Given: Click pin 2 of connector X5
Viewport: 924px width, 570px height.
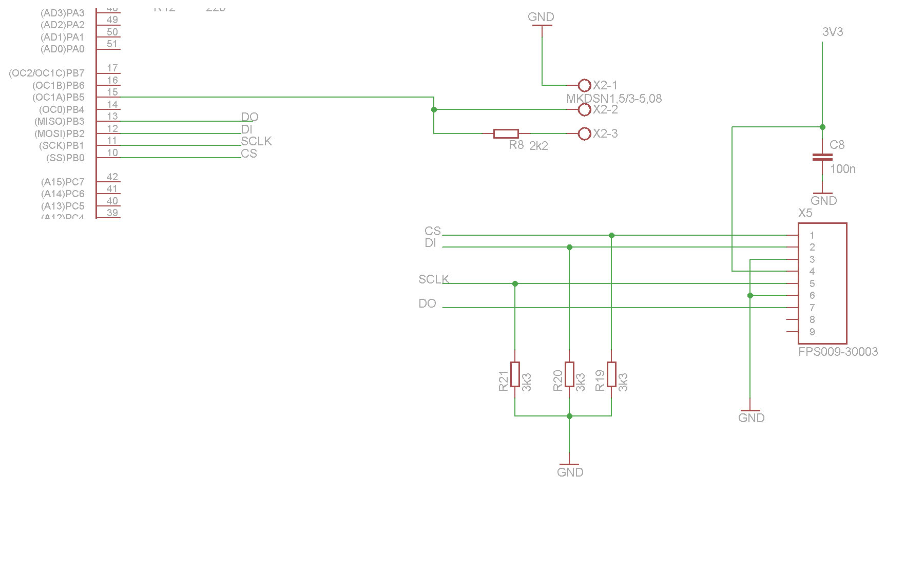Looking at the screenshot, I should click(812, 247).
